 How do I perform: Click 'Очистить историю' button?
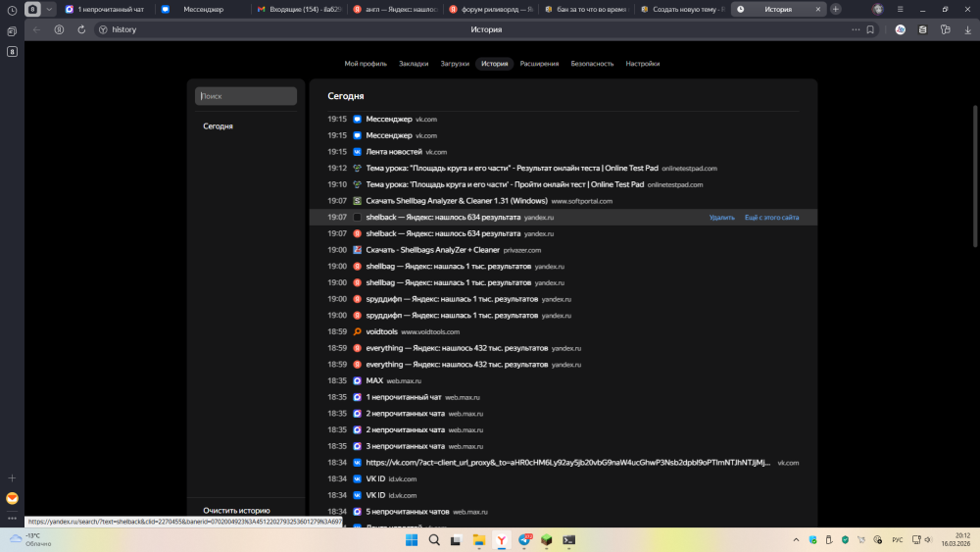(x=236, y=511)
